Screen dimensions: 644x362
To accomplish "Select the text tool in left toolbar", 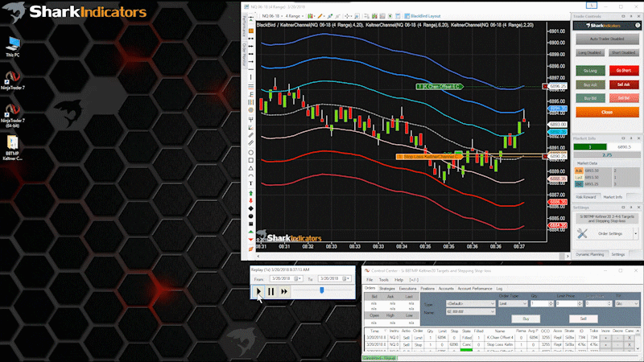I will 250,183.
